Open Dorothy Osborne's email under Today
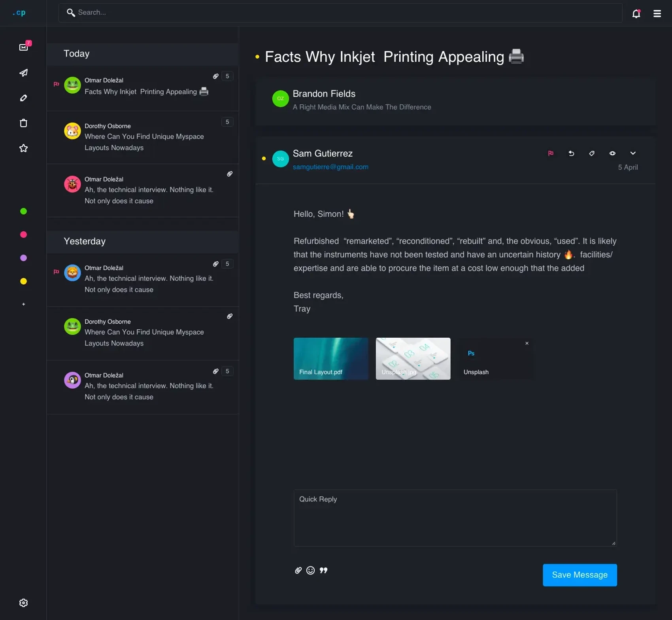This screenshot has height=620, width=672. point(144,137)
